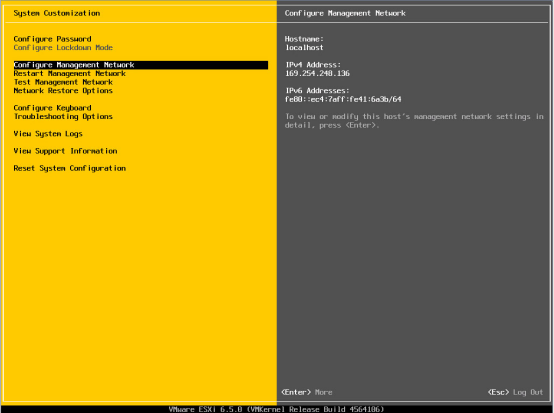Click the Configure Management Network panel title

pos(345,13)
